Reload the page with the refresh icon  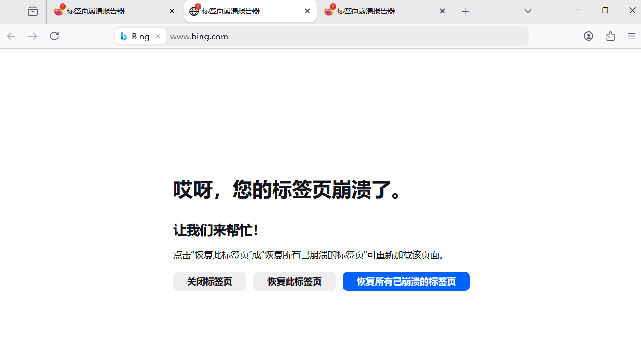54,36
